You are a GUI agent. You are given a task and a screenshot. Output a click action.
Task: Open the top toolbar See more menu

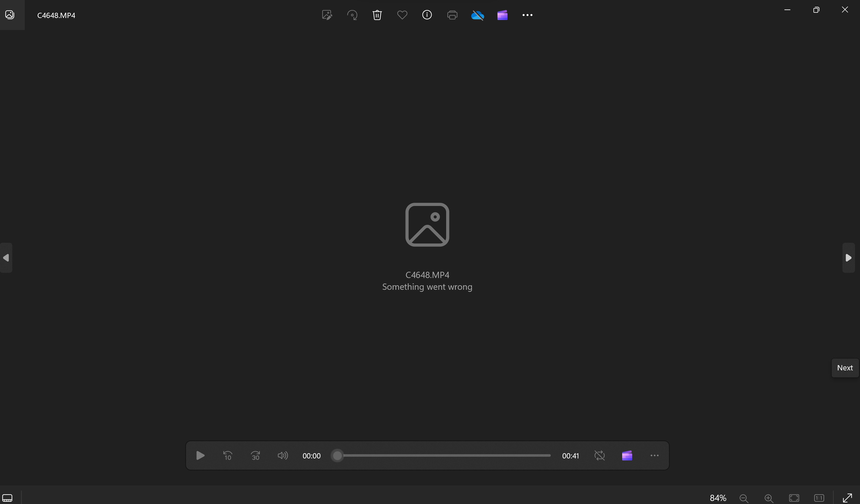tap(527, 15)
